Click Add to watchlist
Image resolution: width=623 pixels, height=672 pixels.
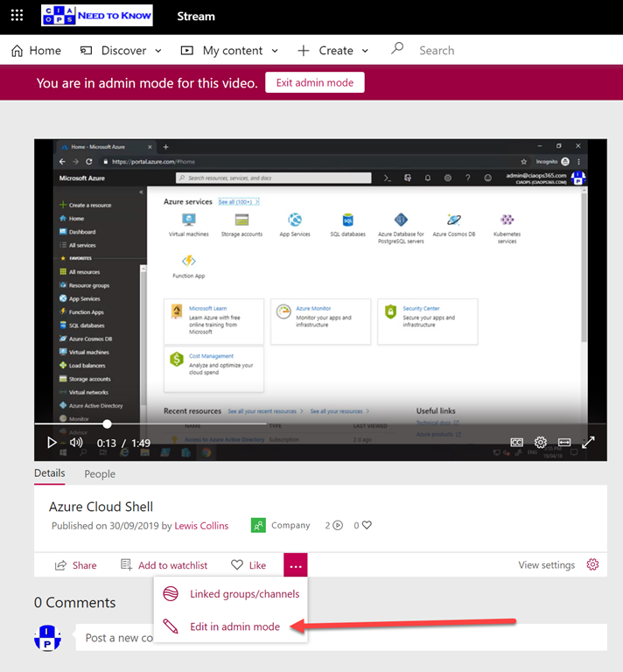(164, 565)
